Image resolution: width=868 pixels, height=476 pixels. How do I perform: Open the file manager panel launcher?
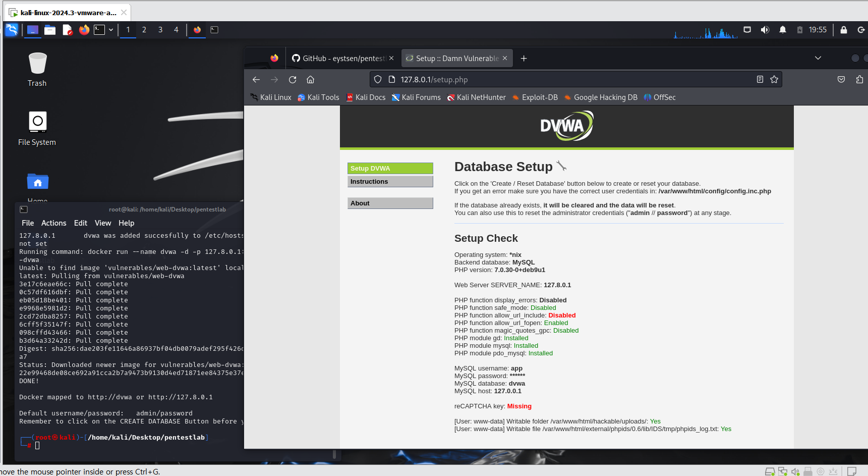[50, 30]
